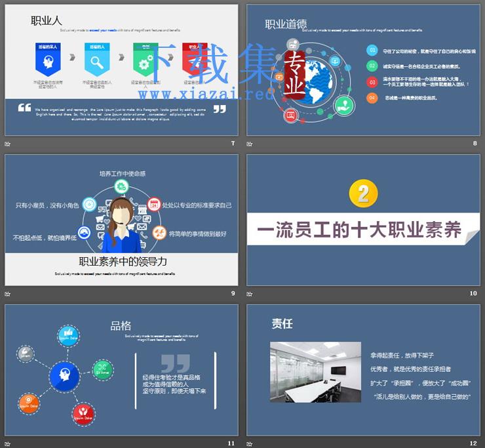The width and height of the screenshot is (485, 448).
Task: Click slide number 7 label
Action: [x=233, y=143]
